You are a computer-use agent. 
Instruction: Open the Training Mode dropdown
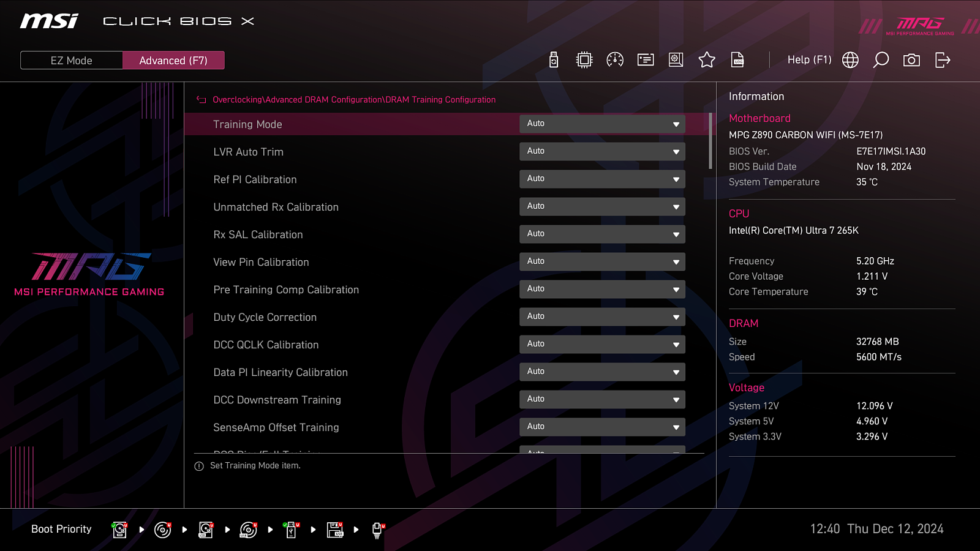[x=602, y=124]
